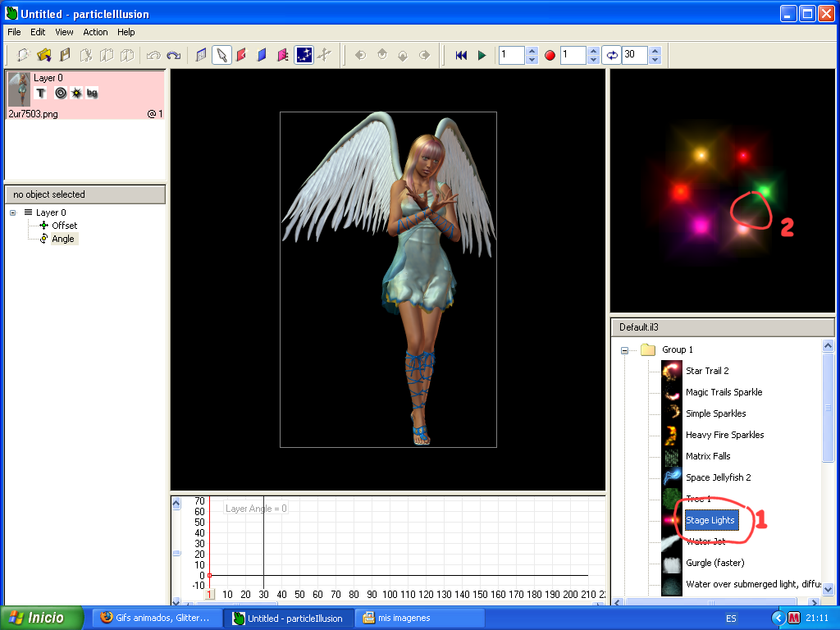Select Water over submerged light emitter

pos(753,584)
